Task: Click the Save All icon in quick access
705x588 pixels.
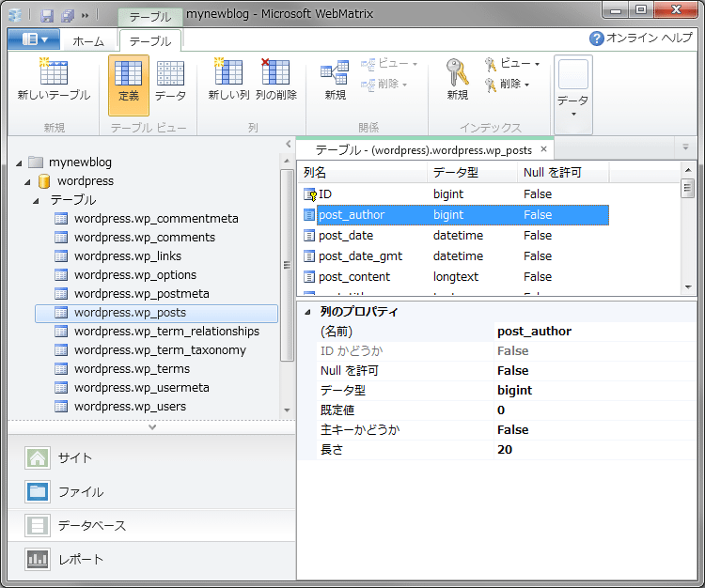Action: click(68, 16)
